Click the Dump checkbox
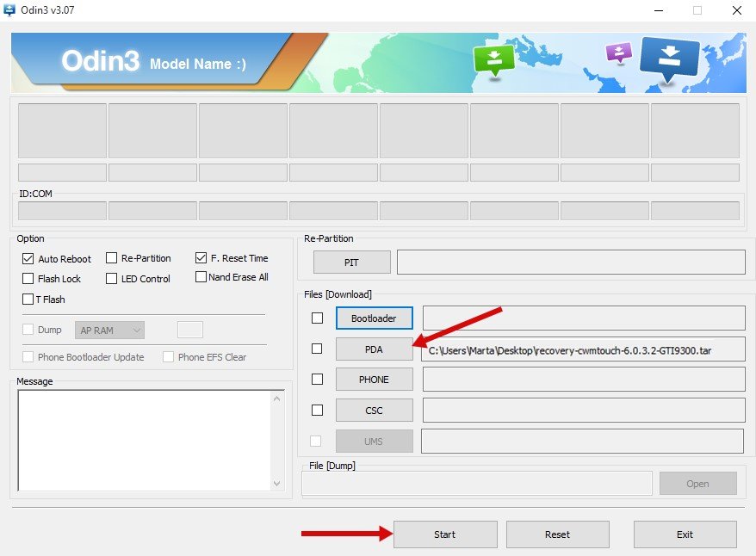756x556 pixels. pos(28,329)
